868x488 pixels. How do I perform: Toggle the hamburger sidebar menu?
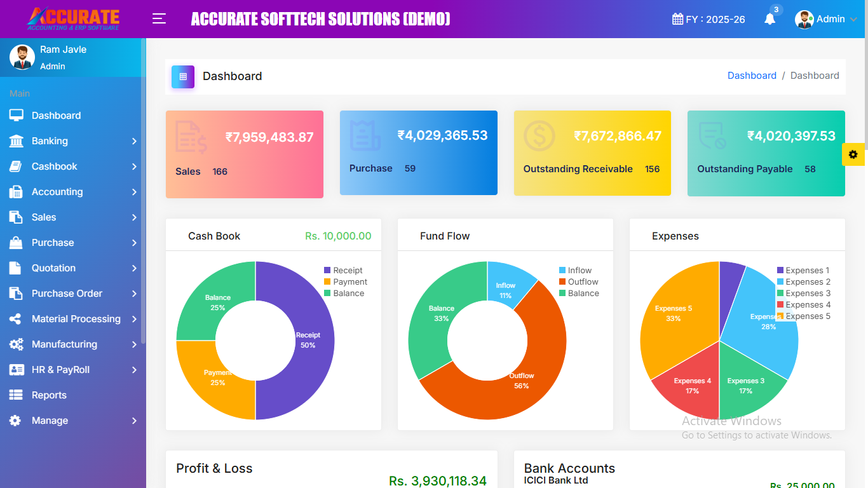coord(159,19)
